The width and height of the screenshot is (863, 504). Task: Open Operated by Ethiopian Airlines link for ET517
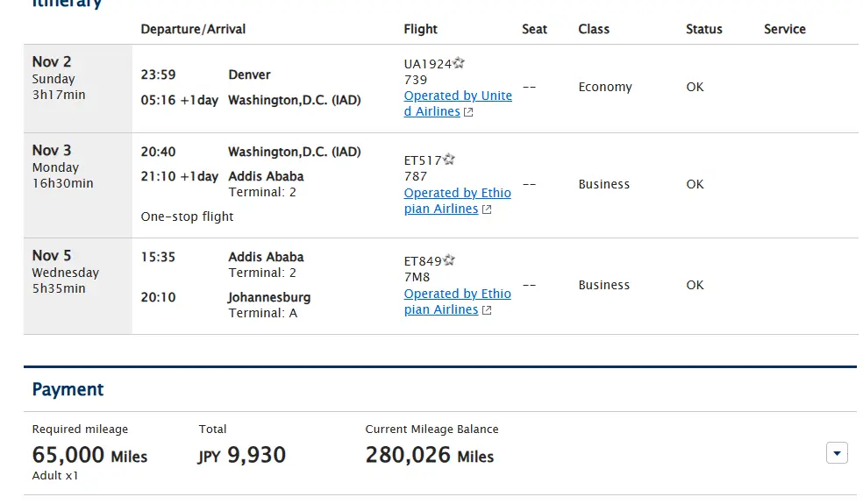click(x=457, y=201)
